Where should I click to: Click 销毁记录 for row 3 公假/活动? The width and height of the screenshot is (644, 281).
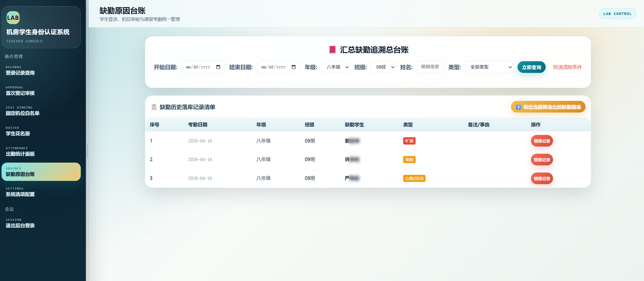542,179
